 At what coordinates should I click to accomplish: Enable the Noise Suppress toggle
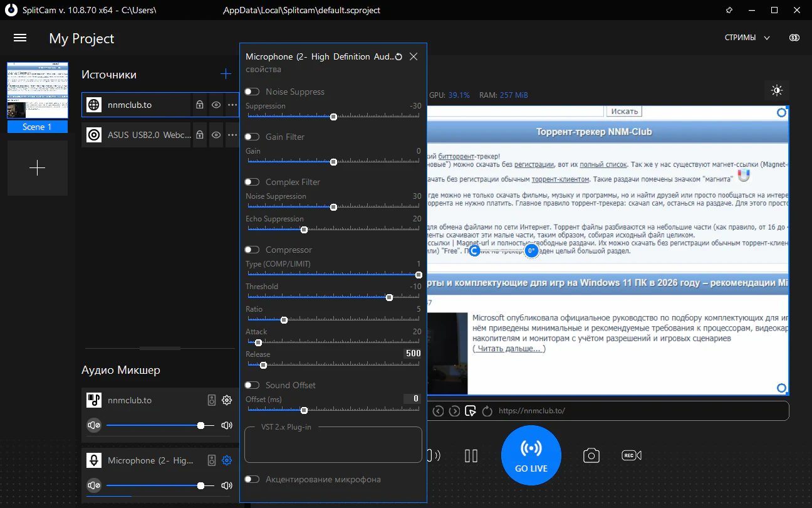point(252,92)
